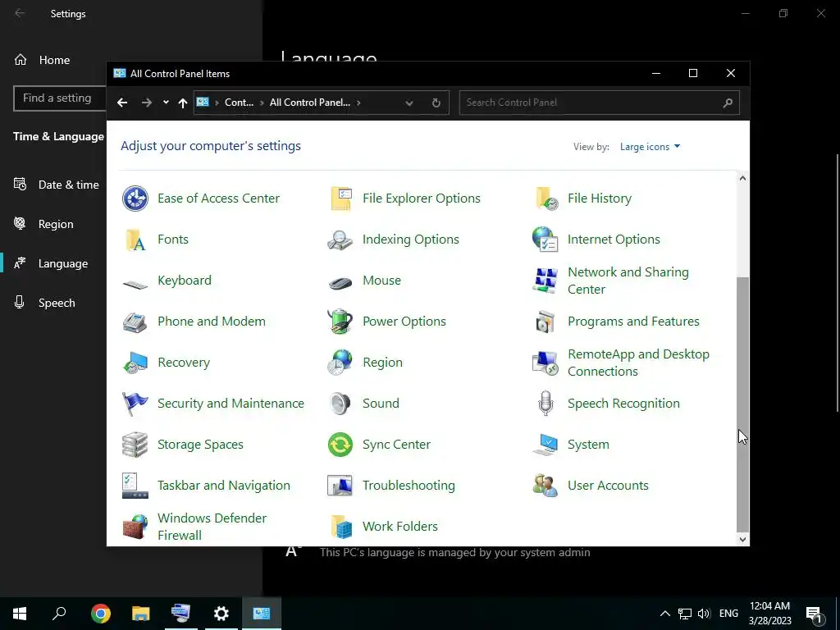
Task: Go up one level in Control Panel
Action: pyautogui.click(x=183, y=103)
